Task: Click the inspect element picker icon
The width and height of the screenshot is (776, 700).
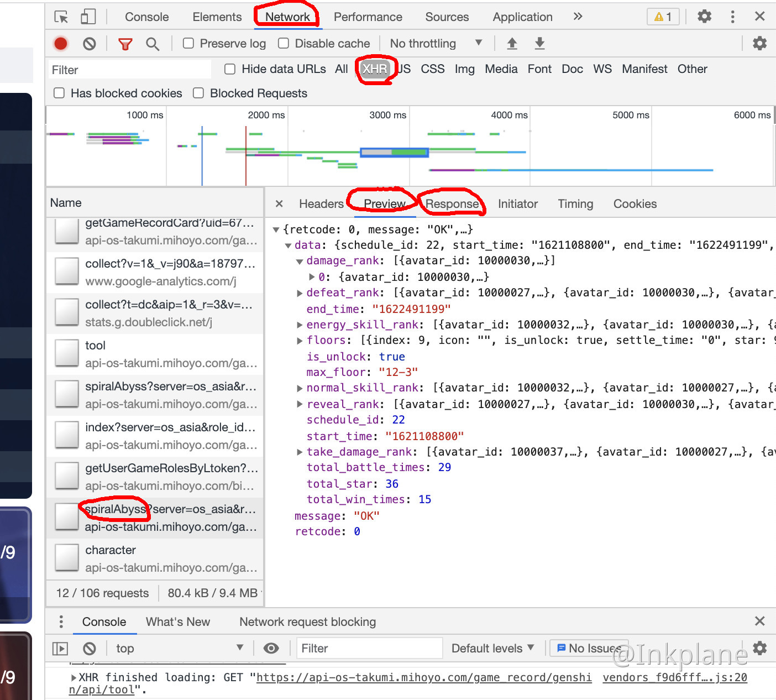Action: 61,17
